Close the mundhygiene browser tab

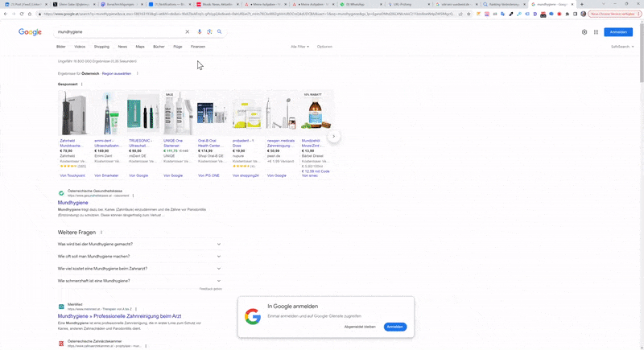point(572,4)
